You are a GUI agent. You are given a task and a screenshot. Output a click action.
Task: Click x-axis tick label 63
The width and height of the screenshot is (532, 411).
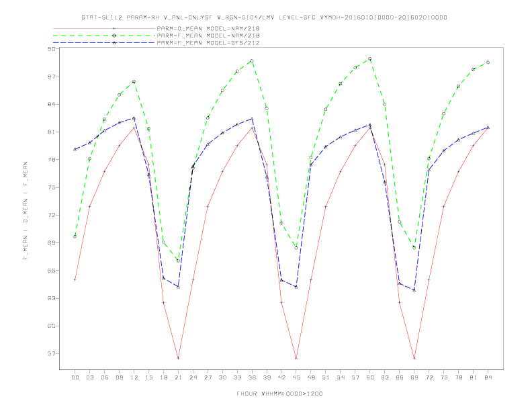point(385,377)
